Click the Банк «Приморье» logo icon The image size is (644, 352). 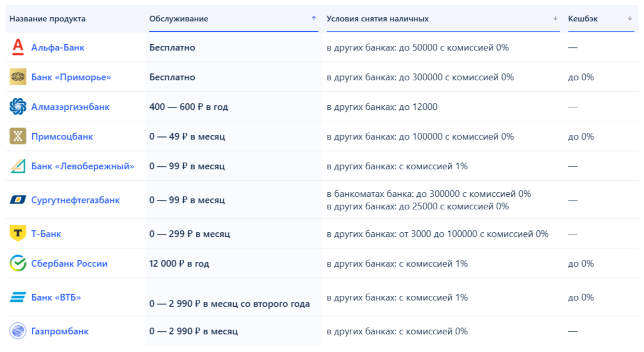point(18,77)
